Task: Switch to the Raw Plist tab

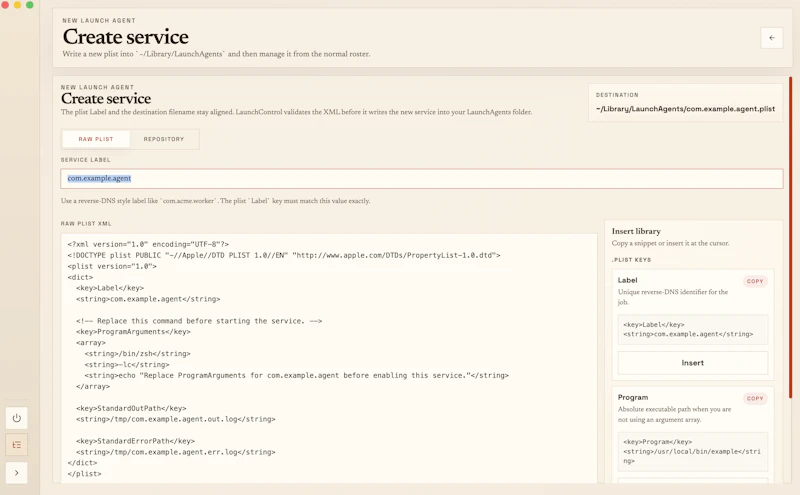Action: (x=96, y=139)
